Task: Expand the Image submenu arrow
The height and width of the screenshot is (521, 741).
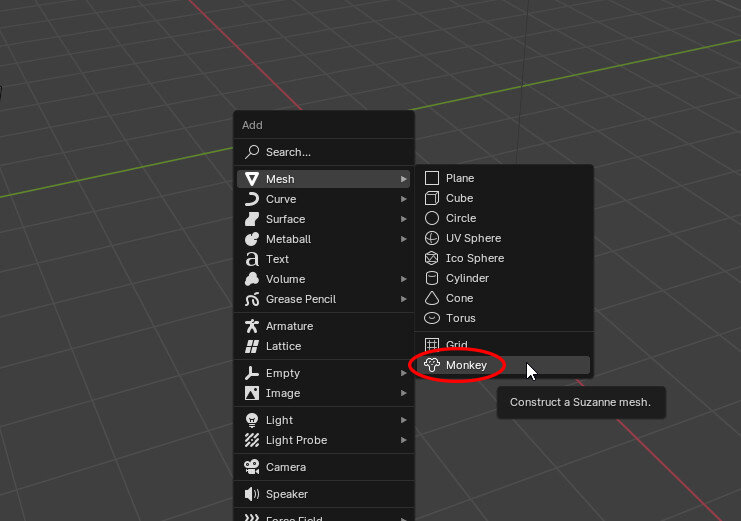Action: coord(403,393)
